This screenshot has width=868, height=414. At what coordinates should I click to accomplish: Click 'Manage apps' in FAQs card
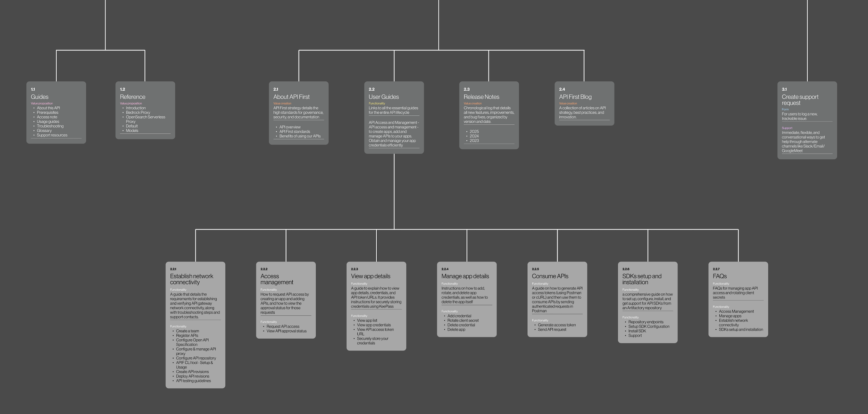point(730,316)
